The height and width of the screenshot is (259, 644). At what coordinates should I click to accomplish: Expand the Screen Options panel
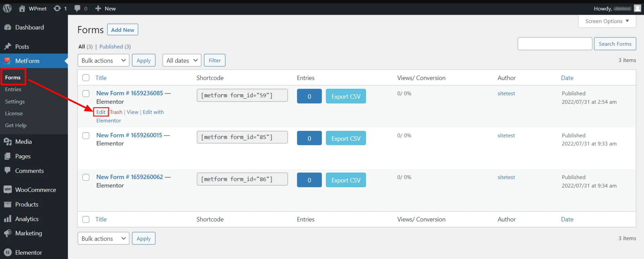tap(607, 21)
